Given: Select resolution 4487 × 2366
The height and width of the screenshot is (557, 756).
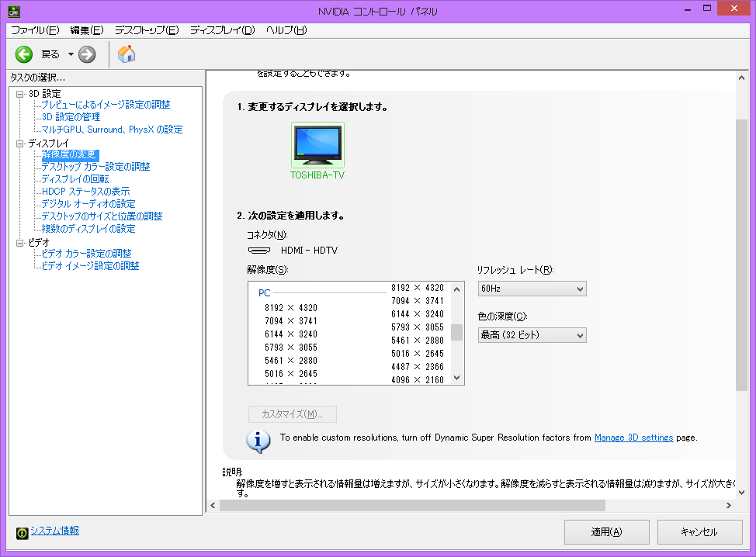Looking at the screenshot, I should point(418,367).
